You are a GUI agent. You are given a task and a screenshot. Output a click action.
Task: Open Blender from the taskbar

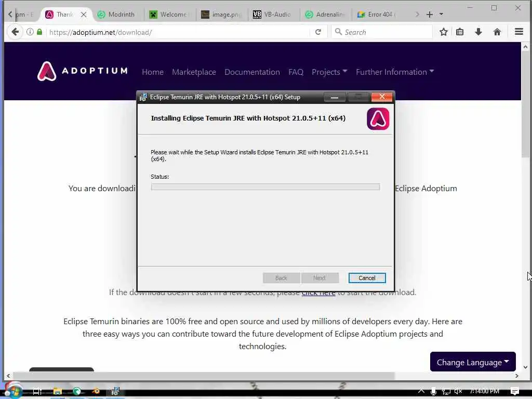(x=96, y=391)
